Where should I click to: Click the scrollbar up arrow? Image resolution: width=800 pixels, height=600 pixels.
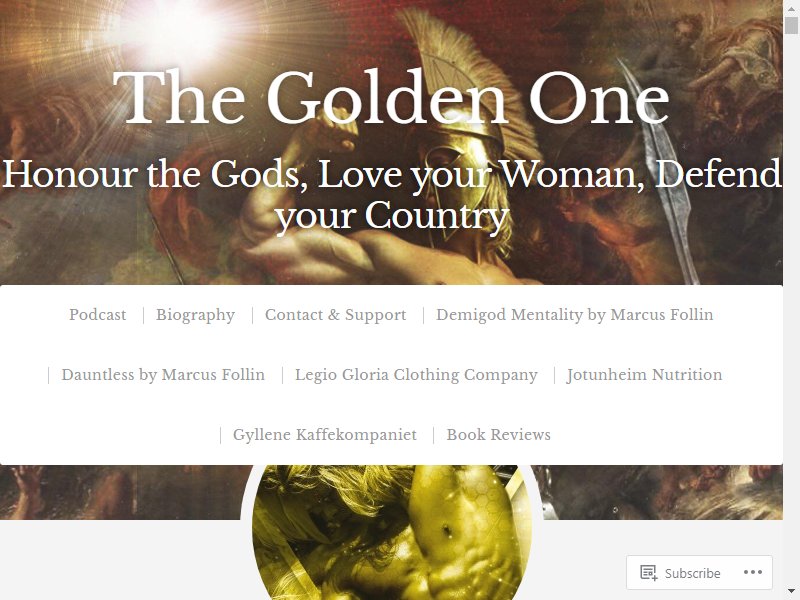pos(791,8)
